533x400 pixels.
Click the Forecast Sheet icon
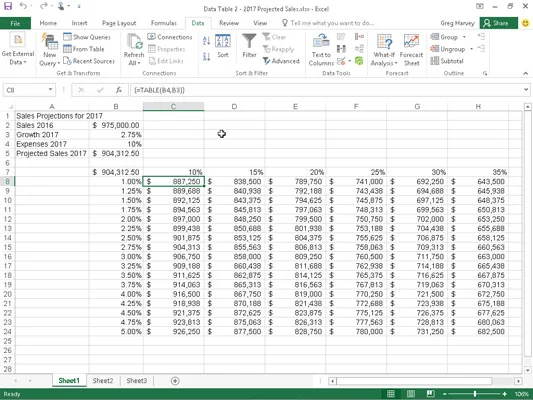click(x=411, y=41)
